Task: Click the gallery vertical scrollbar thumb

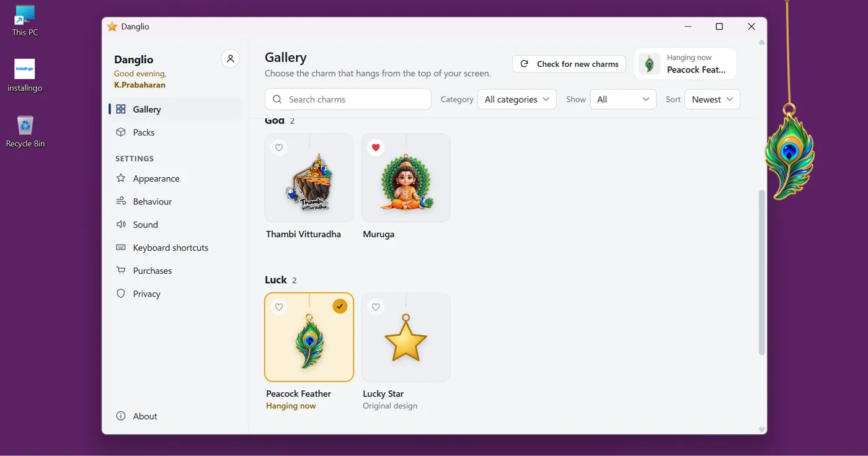Action: tap(761, 273)
